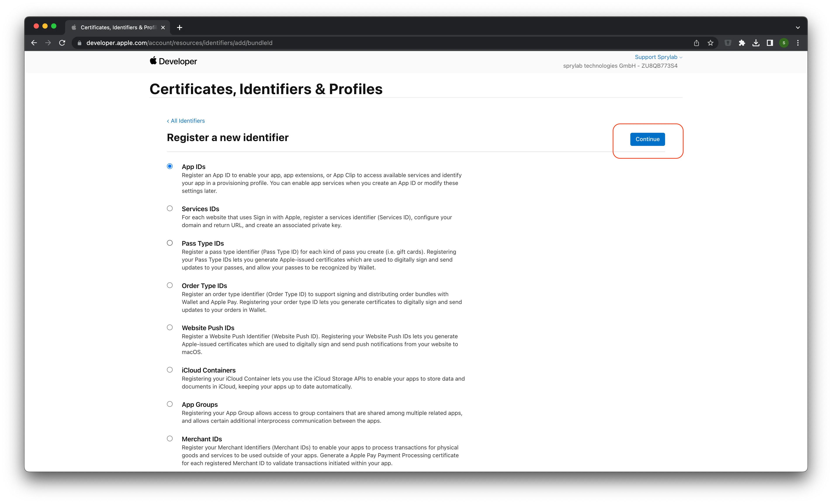This screenshot has height=504, width=832.
Task: Click the blue Continue button
Action: (647, 139)
